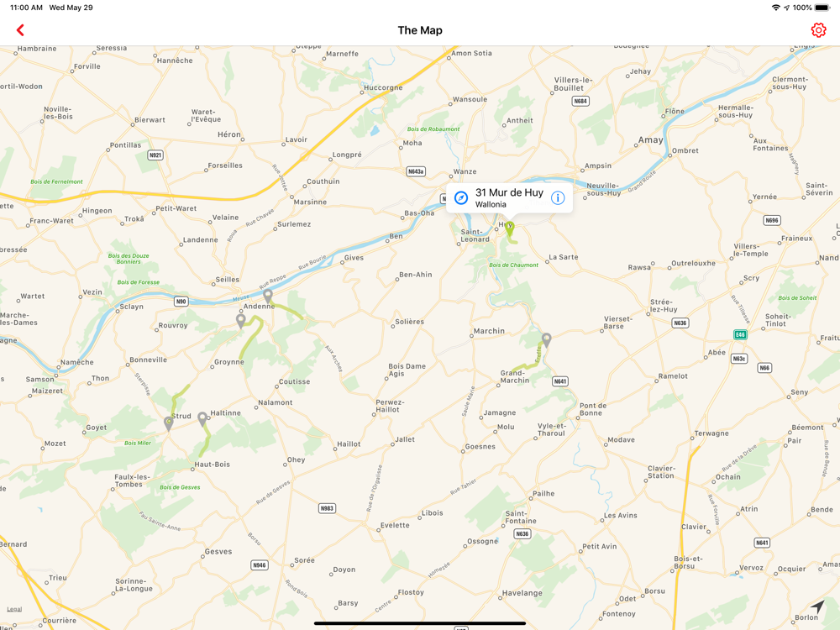Open the Legal link on the map

click(14, 609)
